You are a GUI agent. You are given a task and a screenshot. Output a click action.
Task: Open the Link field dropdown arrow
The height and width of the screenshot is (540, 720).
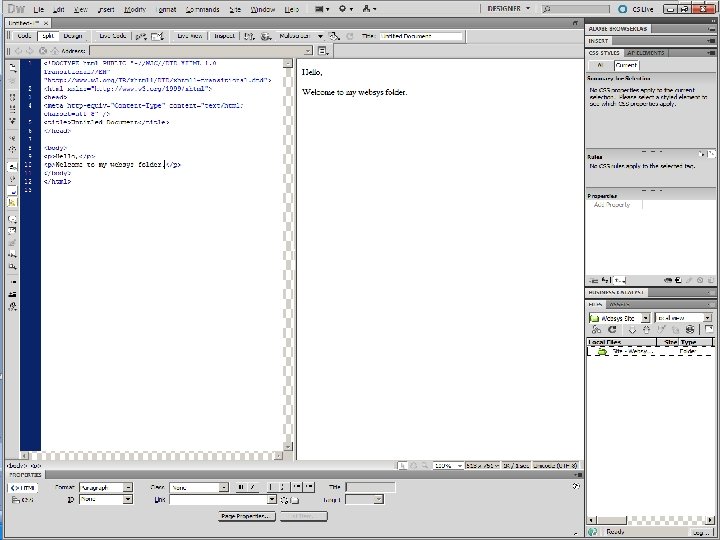[x=272, y=500]
